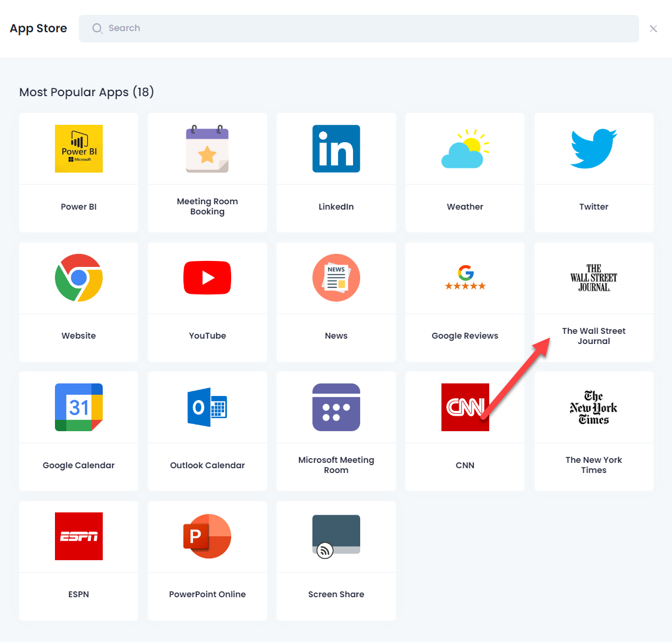Select The New York Times logo

(594, 407)
